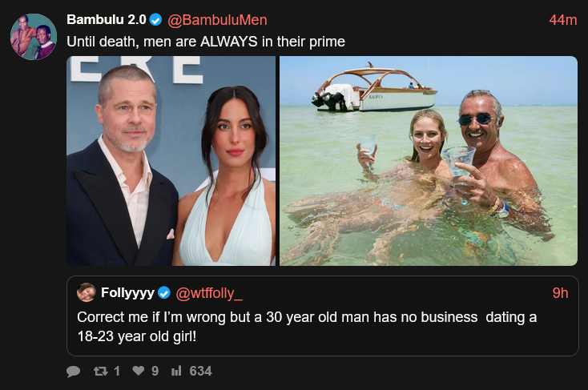Open view analytics bar chart icon
Screen dimensions: 588x390
coord(177,372)
